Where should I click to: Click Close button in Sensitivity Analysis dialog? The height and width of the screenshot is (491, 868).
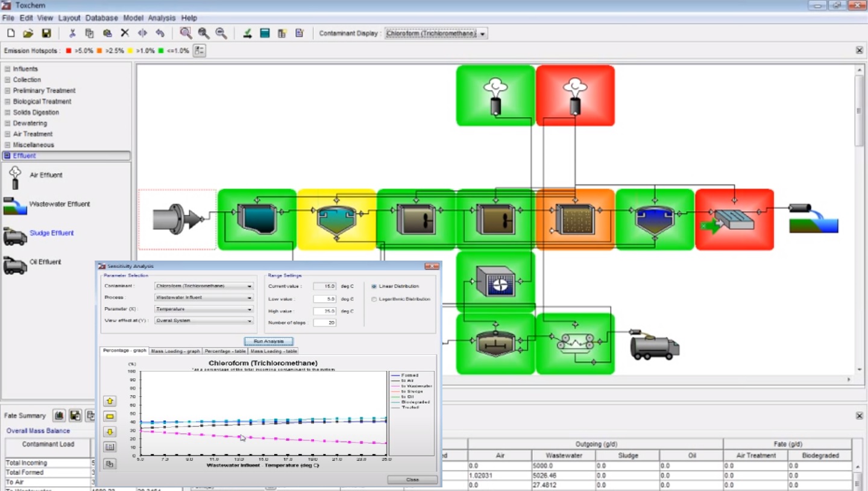[412, 480]
